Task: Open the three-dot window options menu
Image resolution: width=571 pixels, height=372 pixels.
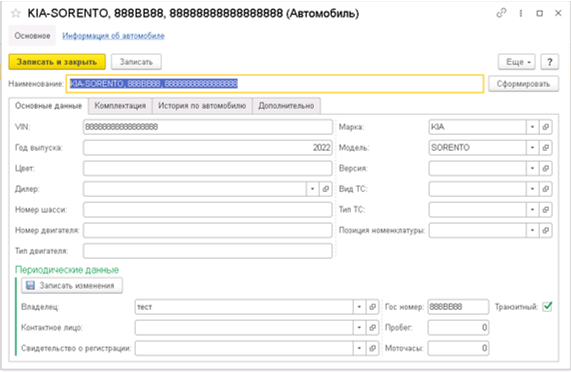Action: [x=521, y=13]
